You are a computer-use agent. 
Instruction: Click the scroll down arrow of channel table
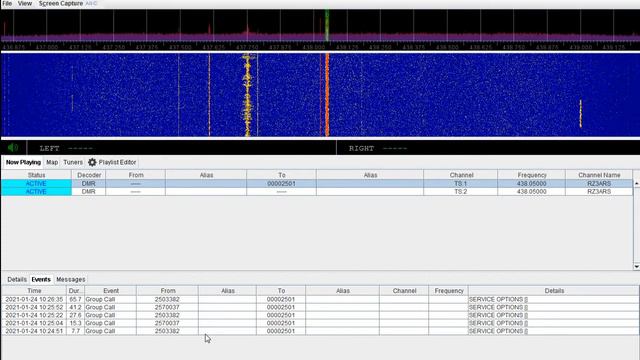point(636,267)
